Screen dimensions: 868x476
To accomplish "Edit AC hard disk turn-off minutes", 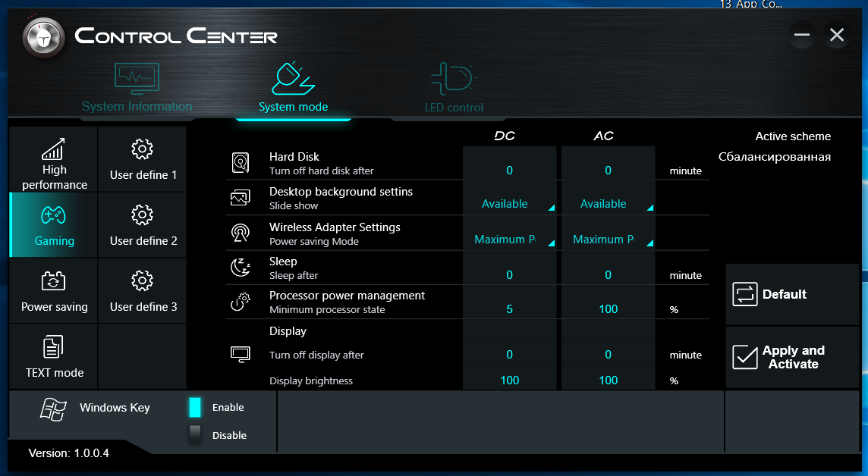I will point(608,171).
